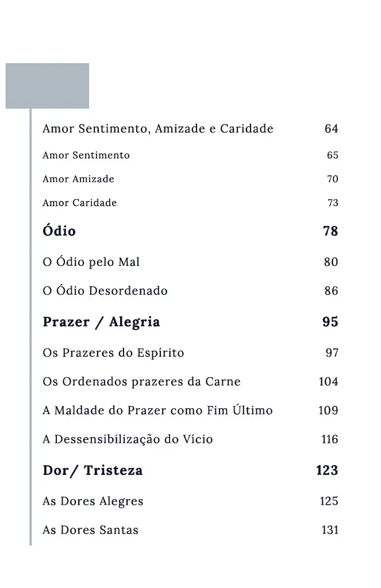Viewport: 381px width, 588px height.
Task: Navigate to 'O Ódio Desordenado'
Action: point(105,291)
